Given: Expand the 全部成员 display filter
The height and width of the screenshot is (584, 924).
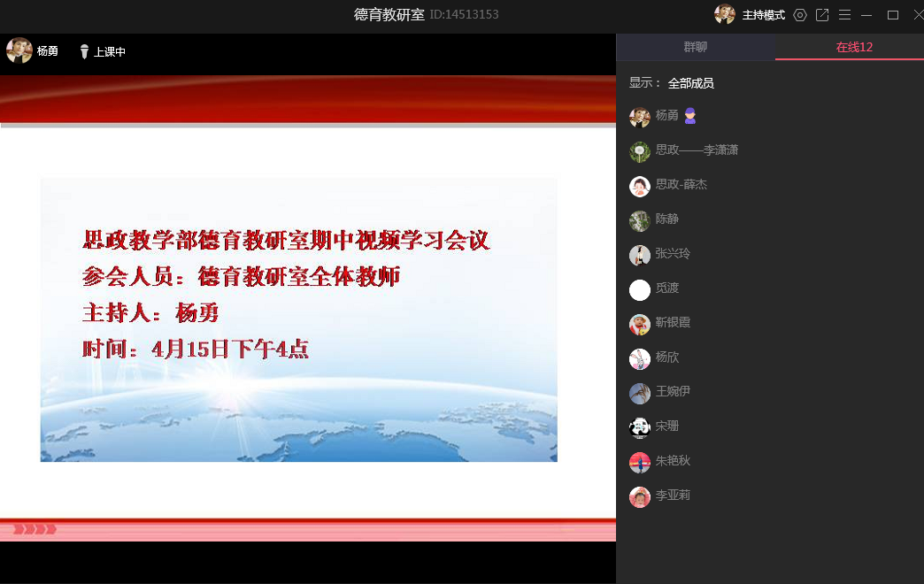Looking at the screenshot, I should pos(690,83).
